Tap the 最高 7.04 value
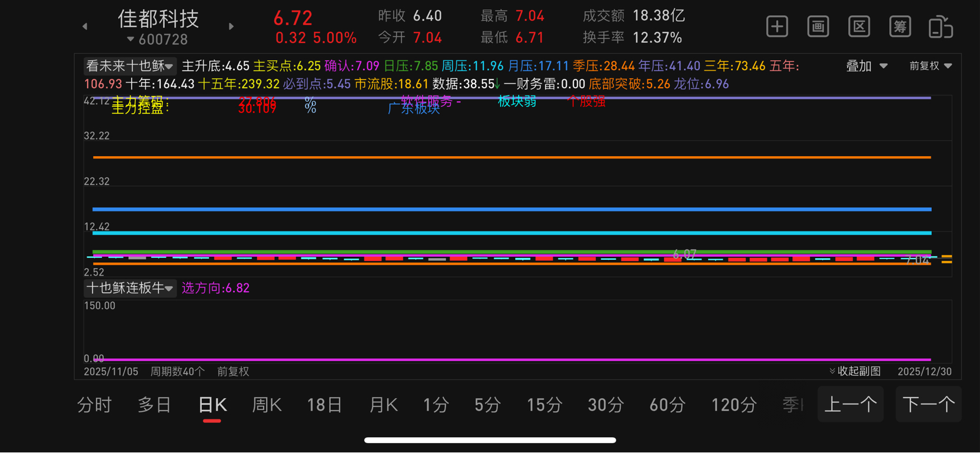 coord(530,16)
